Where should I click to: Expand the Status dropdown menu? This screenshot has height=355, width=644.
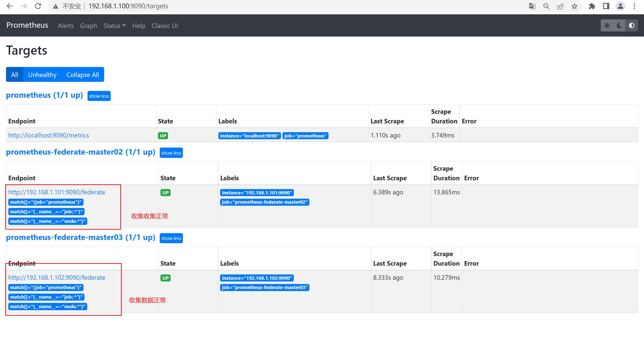(114, 26)
